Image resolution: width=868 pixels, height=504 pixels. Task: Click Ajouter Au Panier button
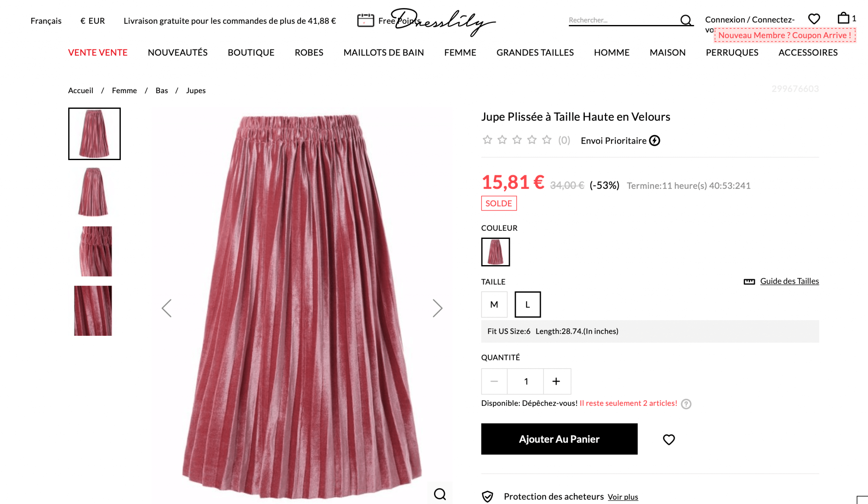click(559, 439)
